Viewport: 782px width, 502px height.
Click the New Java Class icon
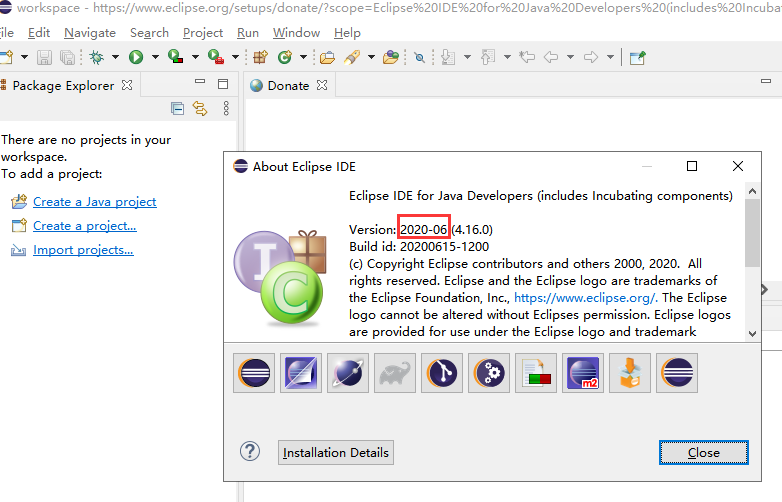click(x=285, y=57)
